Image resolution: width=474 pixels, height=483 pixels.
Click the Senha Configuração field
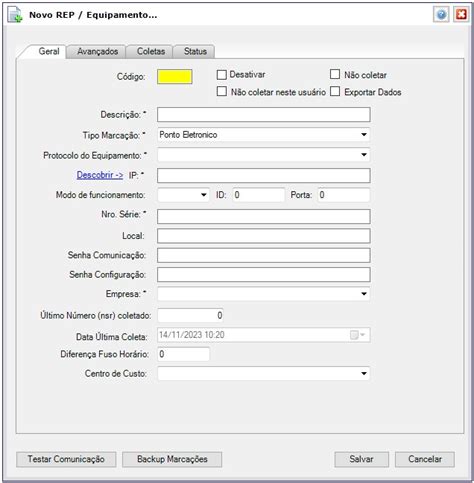pos(264,275)
